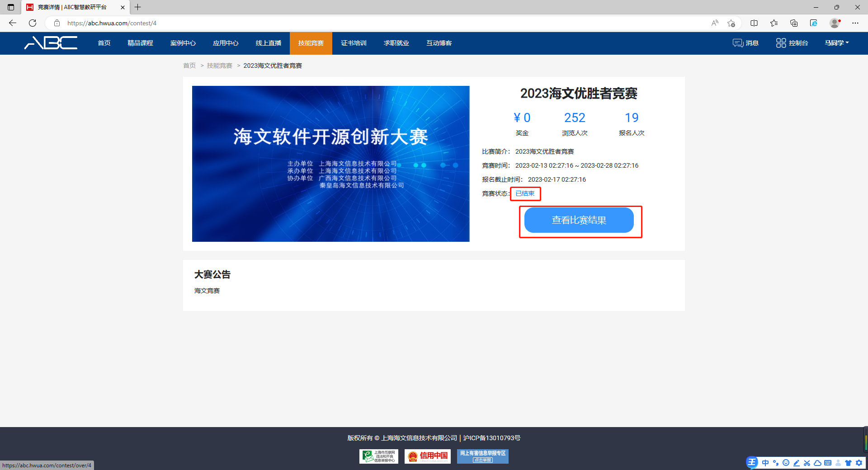868x470 pixels.
Task: Open Read Aloud in the address bar
Action: pos(715,23)
